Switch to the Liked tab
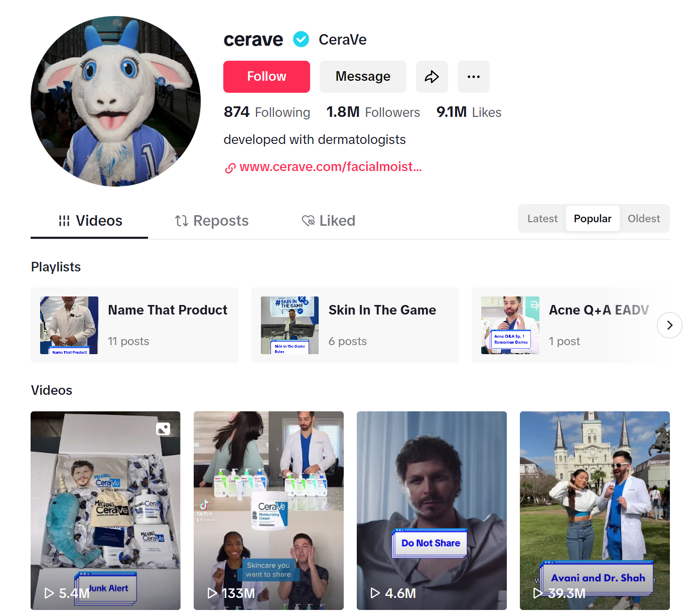The height and width of the screenshot is (616, 695). [x=328, y=221]
